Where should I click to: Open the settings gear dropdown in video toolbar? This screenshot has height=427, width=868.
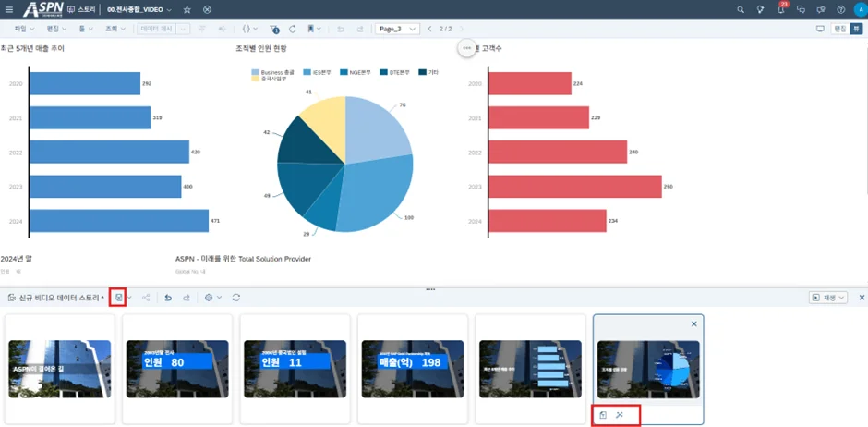tap(212, 298)
